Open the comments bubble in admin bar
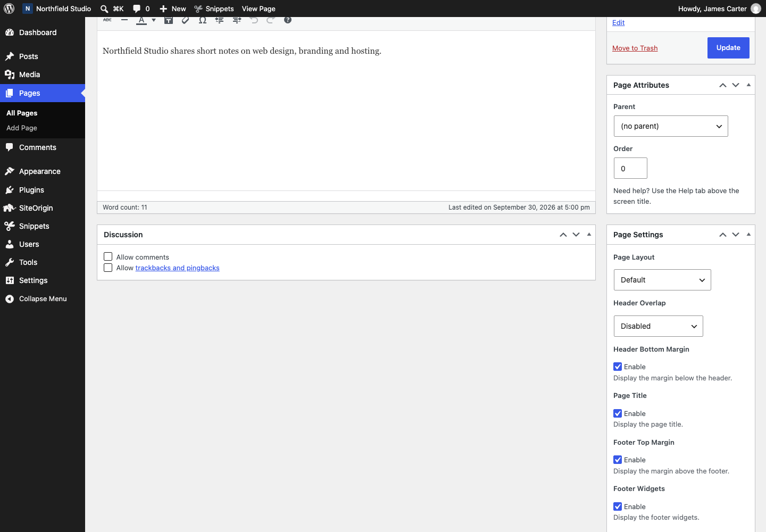This screenshot has width=766, height=532. coord(137,9)
